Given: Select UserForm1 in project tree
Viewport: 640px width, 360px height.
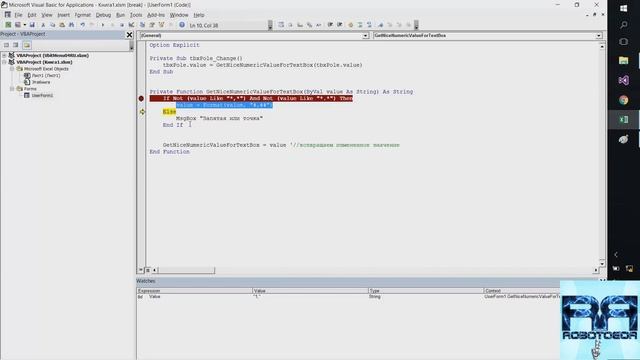Looking at the screenshot, I should pyautogui.click(x=42, y=96).
